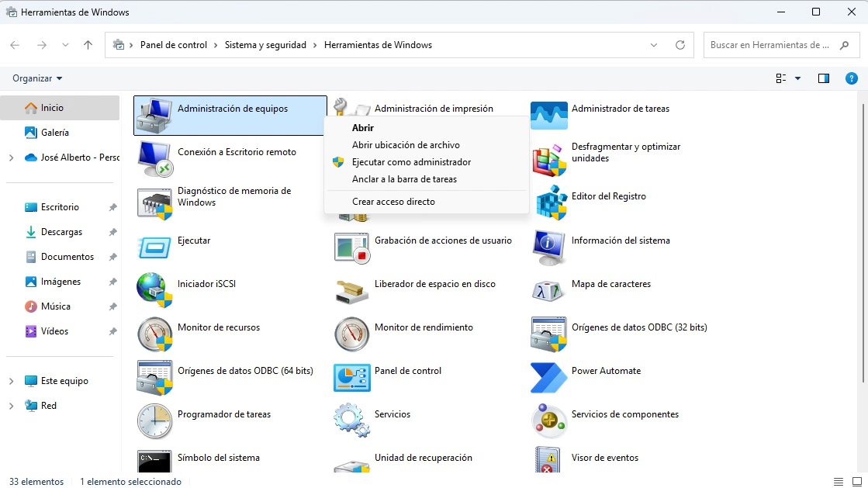Select the Panel de control tool icon
Viewport: 868px width, 488px height.
coord(351,378)
